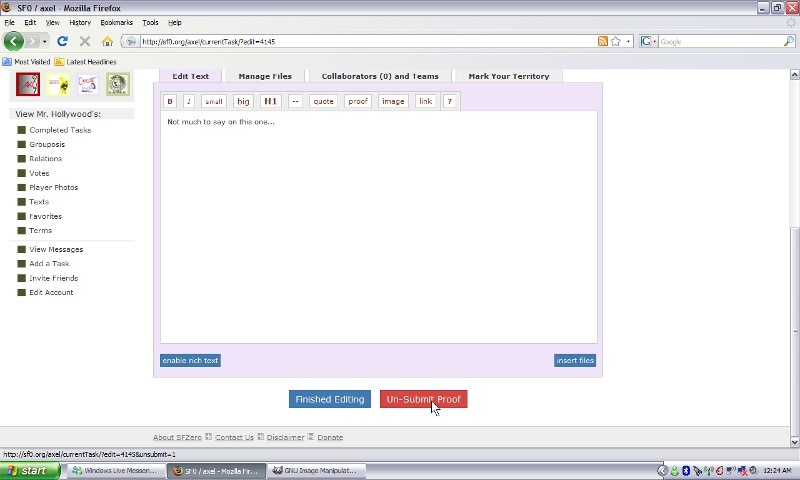The image size is (800, 480).
Task: Go to the Firefox home page icon
Action: pos(107,41)
